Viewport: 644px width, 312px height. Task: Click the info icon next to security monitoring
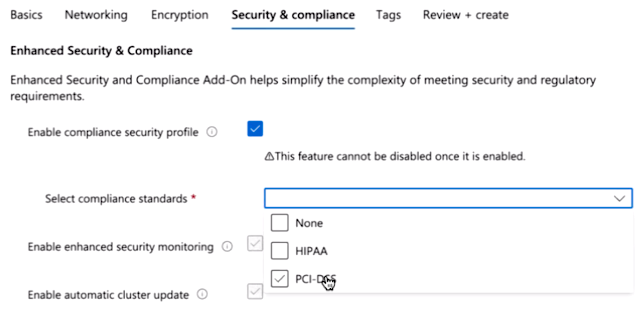pos(228,247)
